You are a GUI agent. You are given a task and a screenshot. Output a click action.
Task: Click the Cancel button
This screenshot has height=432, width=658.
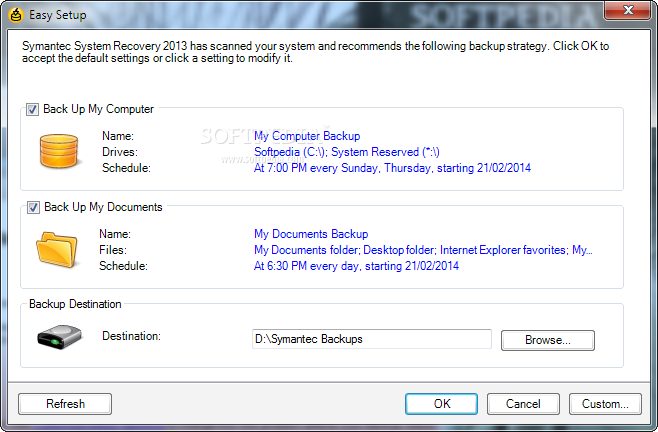(x=523, y=404)
